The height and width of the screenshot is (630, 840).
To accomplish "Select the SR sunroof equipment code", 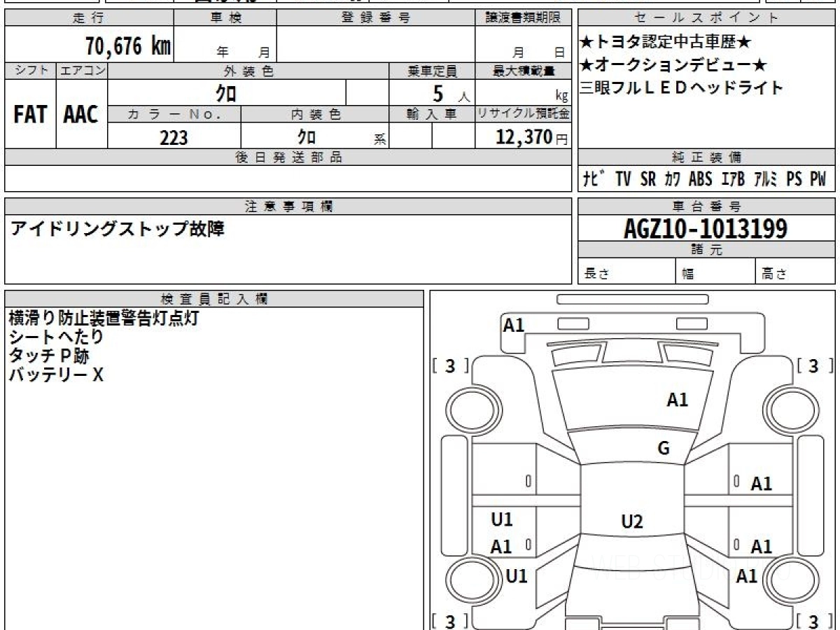I will tap(648, 179).
